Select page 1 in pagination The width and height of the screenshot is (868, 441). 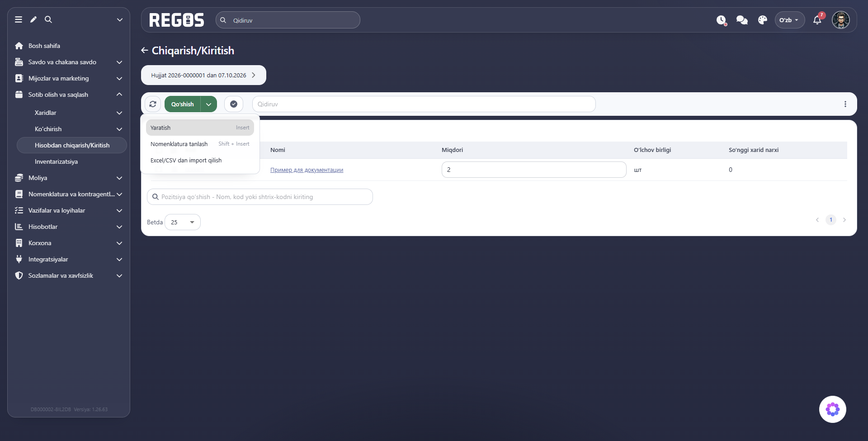tap(831, 220)
